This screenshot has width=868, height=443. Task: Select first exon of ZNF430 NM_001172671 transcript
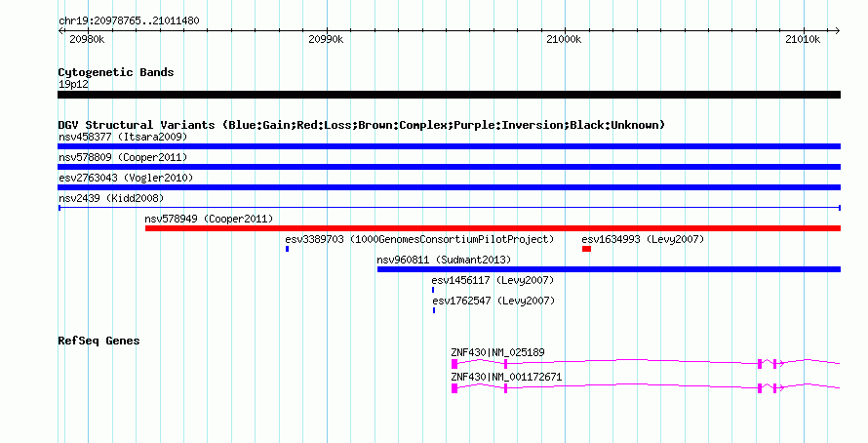[x=454, y=388]
